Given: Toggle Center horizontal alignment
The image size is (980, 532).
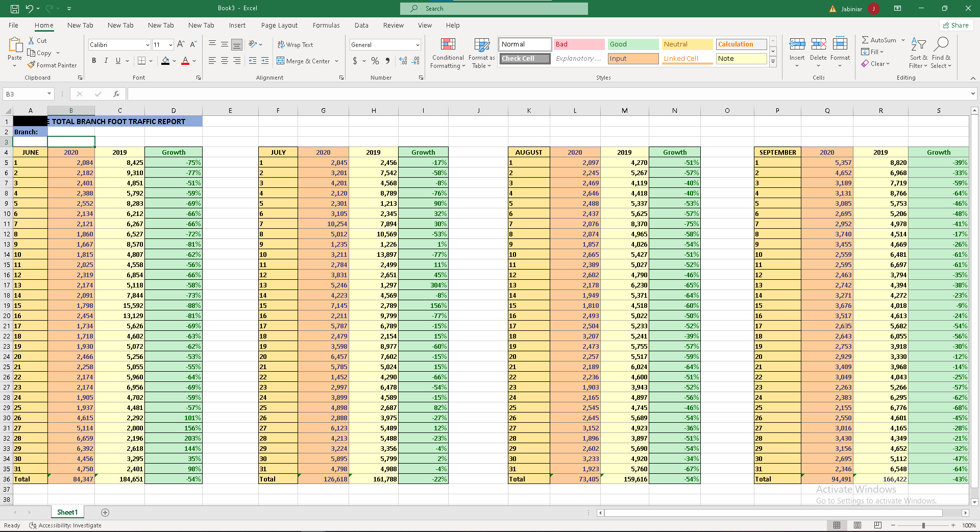Looking at the screenshot, I should pos(225,61).
